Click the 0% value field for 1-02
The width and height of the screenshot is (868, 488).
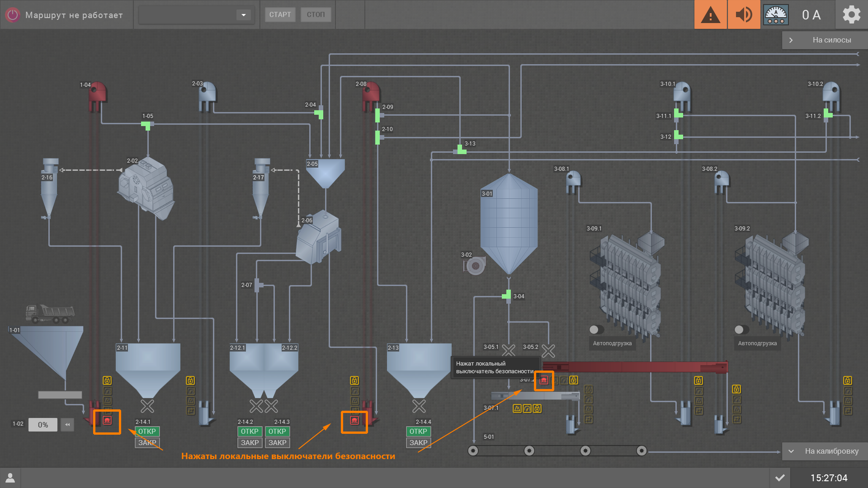(x=43, y=425)
